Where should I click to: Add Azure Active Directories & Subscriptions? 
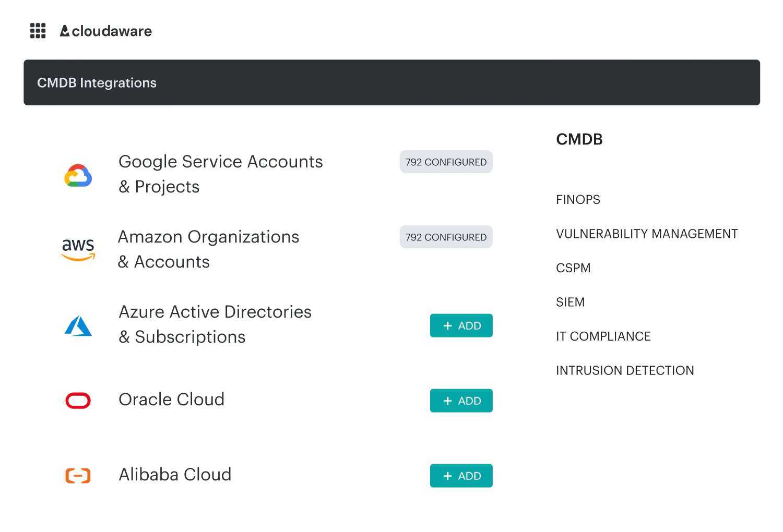point(461,325)
